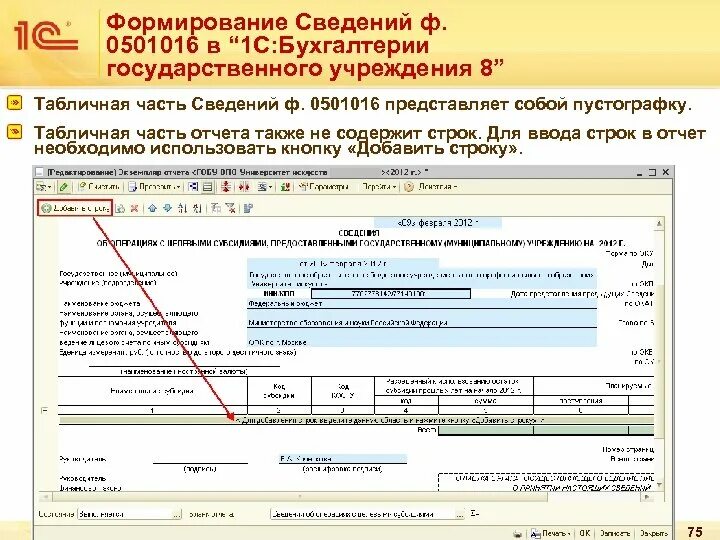Move row down with blue down arrow

168,208
